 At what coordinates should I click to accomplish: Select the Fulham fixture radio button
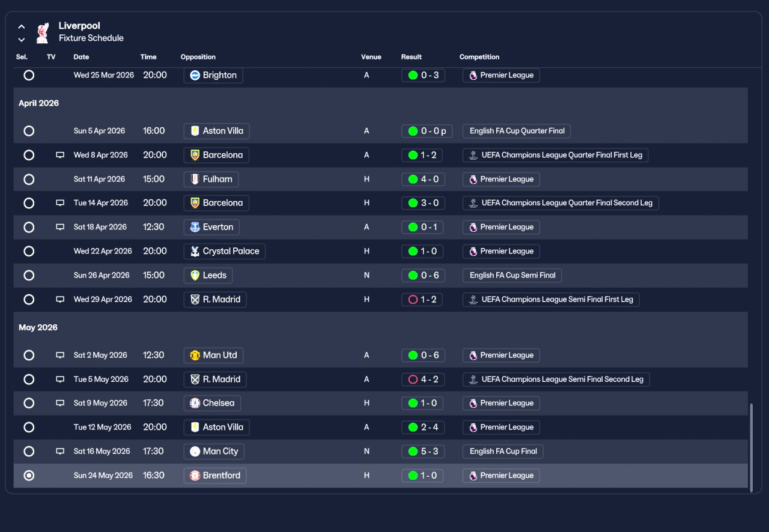(x=29, y=179)
